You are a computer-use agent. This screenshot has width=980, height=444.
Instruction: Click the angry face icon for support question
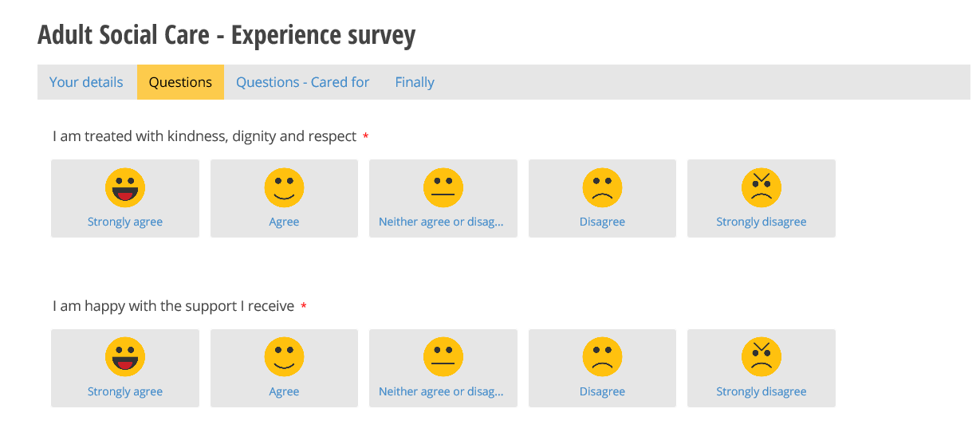pyautogui.click(x=762, y=357)
